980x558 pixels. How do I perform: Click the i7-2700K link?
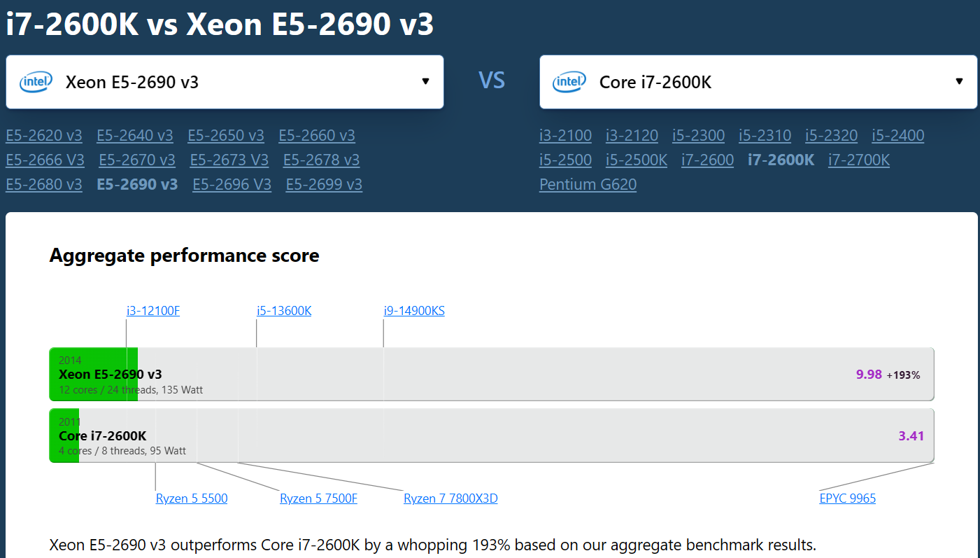859,160
